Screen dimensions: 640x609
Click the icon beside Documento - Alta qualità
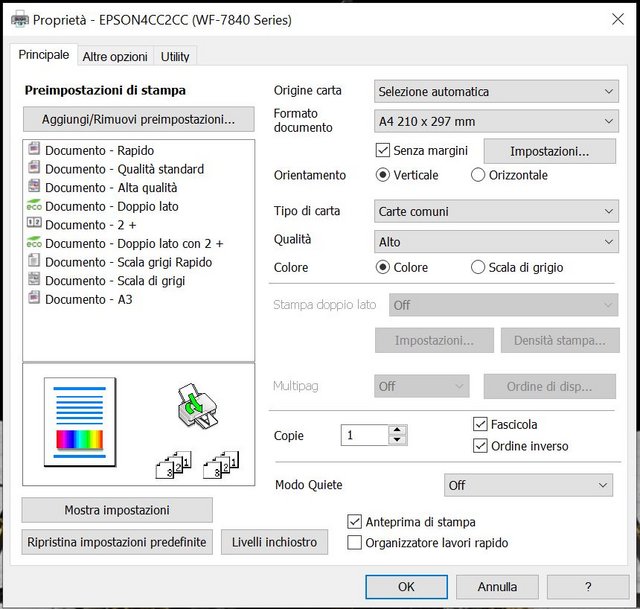click(34, 186)
